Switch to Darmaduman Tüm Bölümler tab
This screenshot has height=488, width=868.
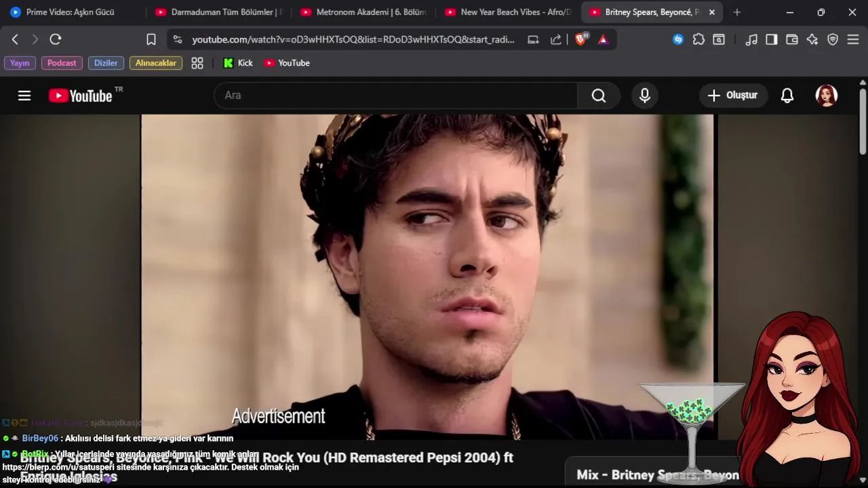pyautogui.click(x=218, y=12)
